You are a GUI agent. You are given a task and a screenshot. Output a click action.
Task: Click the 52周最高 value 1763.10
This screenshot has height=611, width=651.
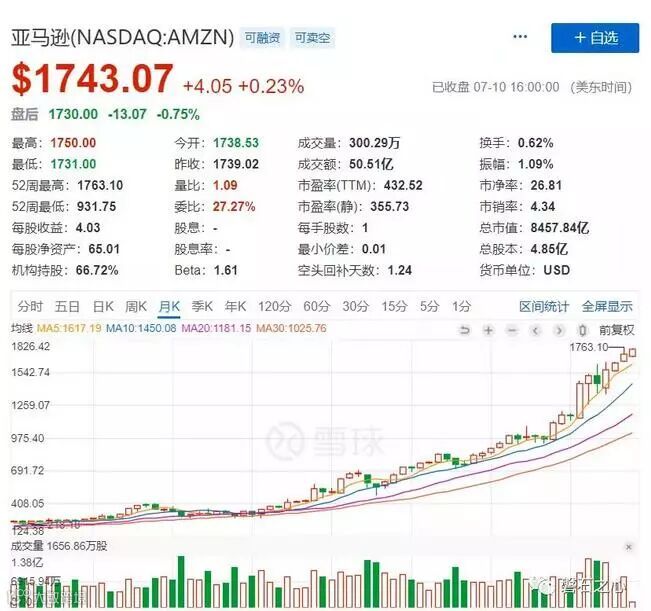point(100,185)
